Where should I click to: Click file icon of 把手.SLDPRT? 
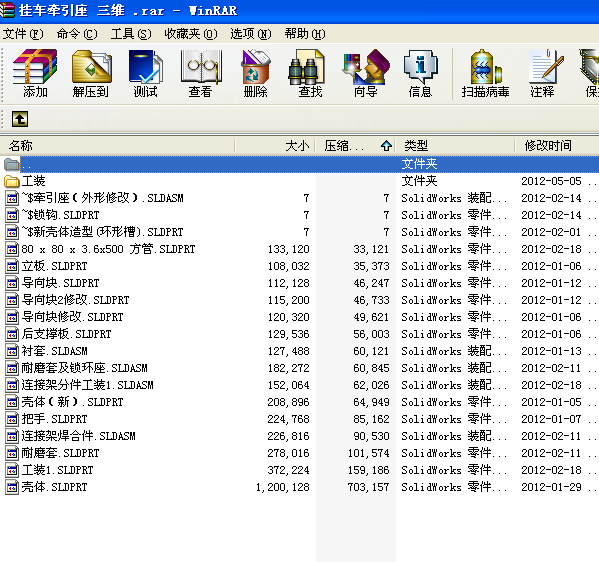[x=12, y=419]
